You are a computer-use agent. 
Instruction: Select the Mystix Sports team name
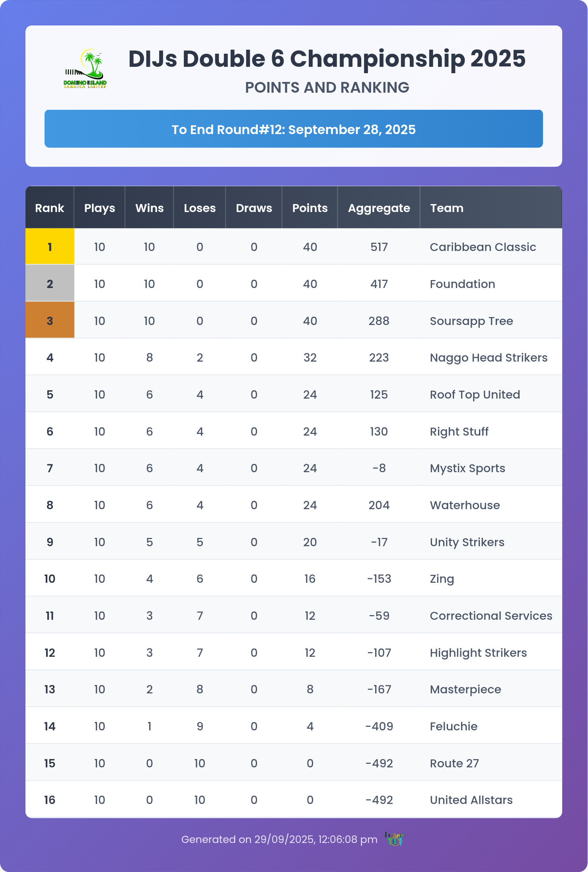tap(467, 468)
